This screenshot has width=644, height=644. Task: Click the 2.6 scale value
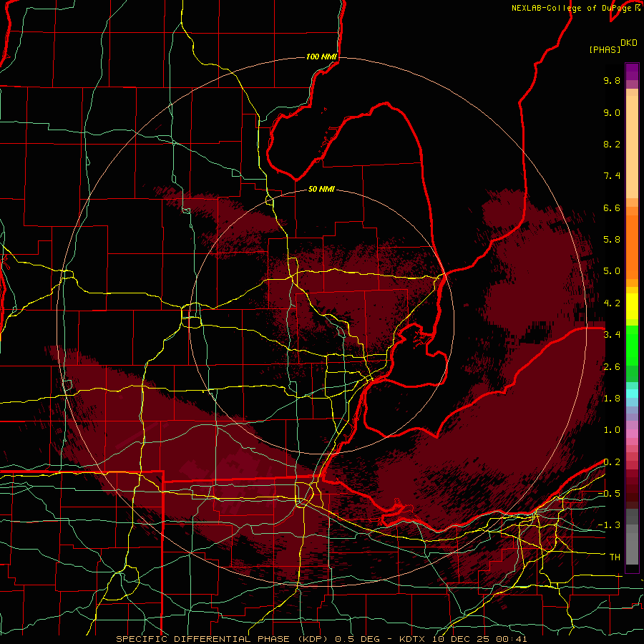pos(612,367)
